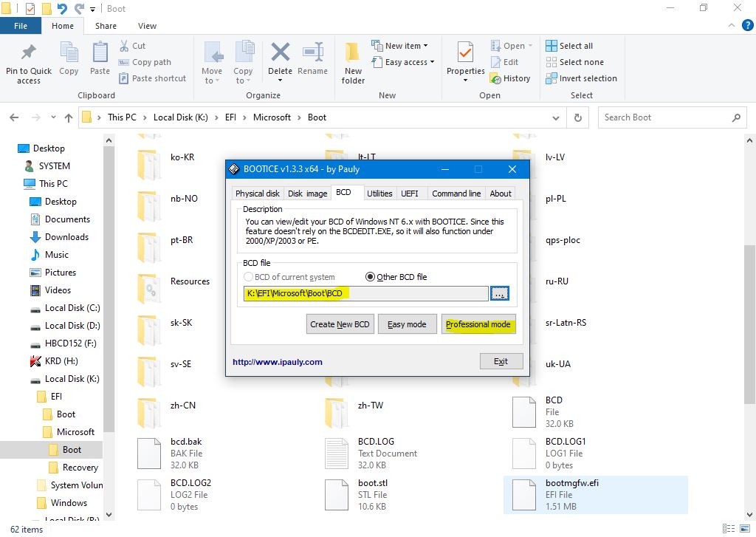Open the address bar history dropdown
Image resolution: width=756 pixels, height=537 pixels.
tap(557, 117)
